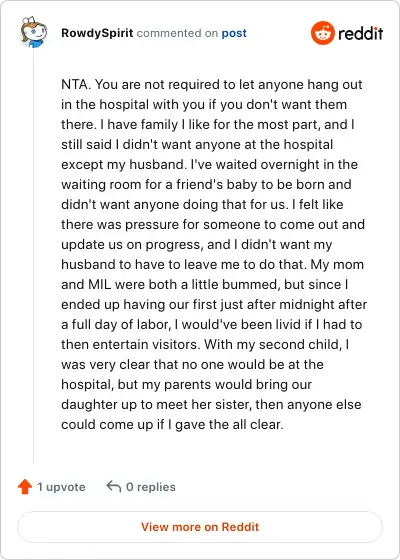Click the black reddit wordmark
The image size is (400, 560).
pyautogui.click(x=360, y=34)
